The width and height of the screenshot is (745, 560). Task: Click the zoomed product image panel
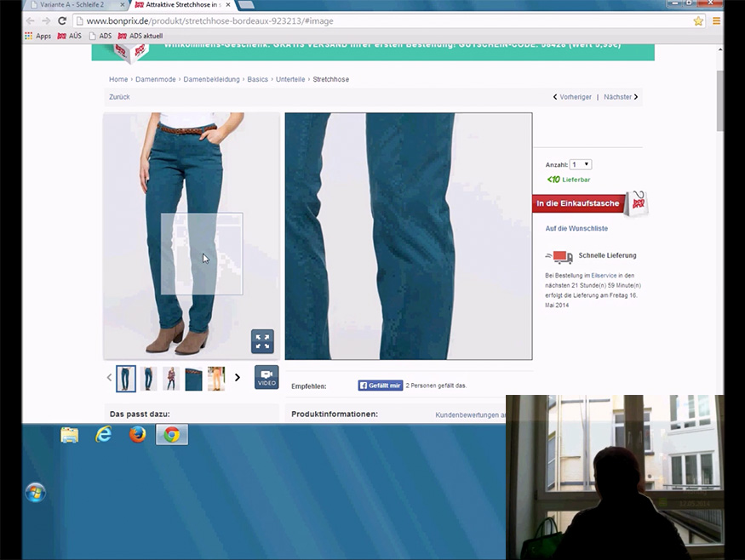(409, 236)
